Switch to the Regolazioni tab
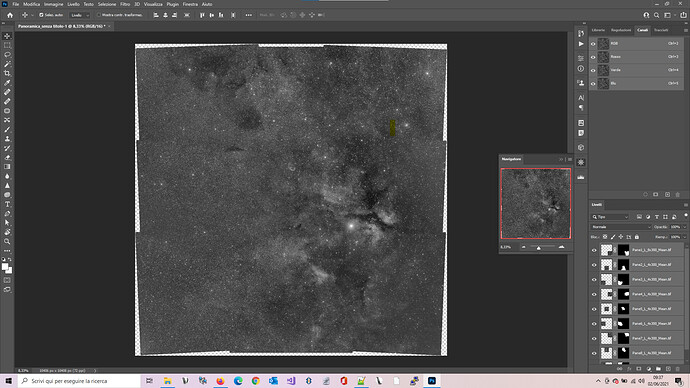This screenshot has width=690, height=388. (x=620, y=30)
